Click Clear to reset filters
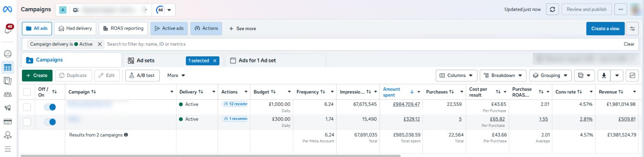Viewport: 644px width, 157px height. (629, 44)
